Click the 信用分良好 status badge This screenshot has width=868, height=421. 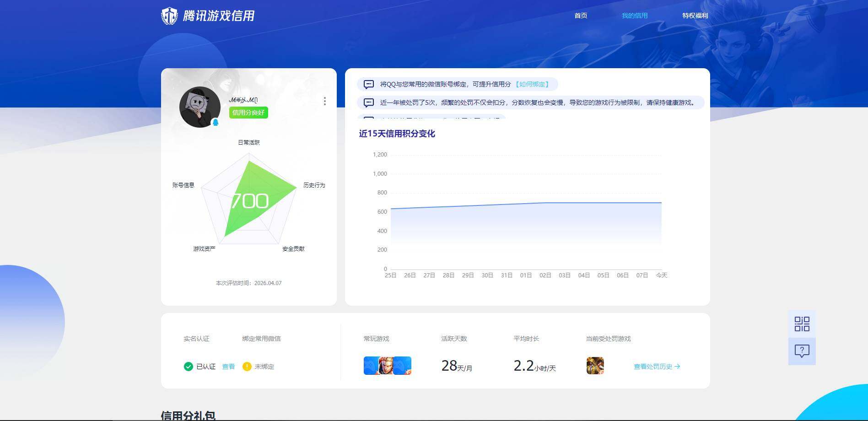(248, 113)
